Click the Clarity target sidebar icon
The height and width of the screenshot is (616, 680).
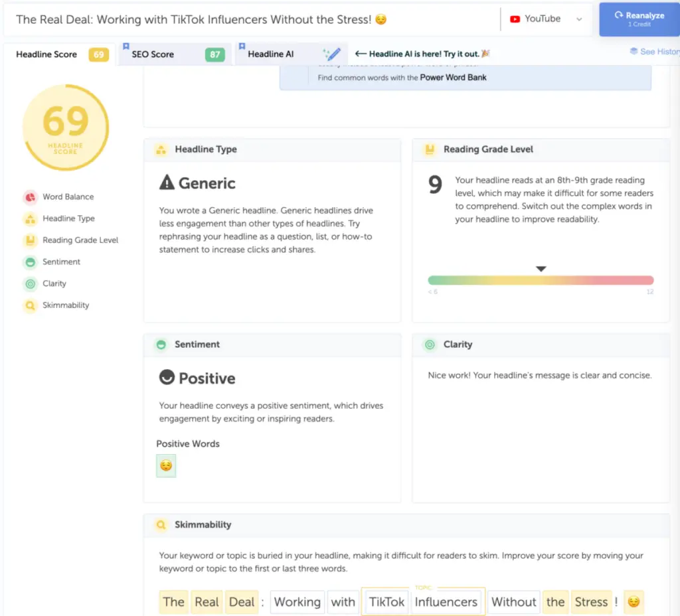click(x=30, y=284)
